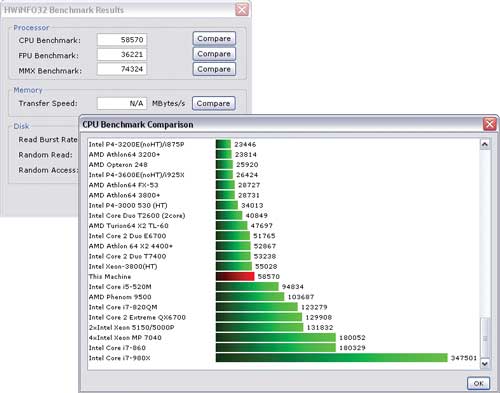Select row 'Intel Core 2 Extreme QX6700'
The height and width of the screenshot is (393, 500).
pyautogui.click(x=283, y=317)
